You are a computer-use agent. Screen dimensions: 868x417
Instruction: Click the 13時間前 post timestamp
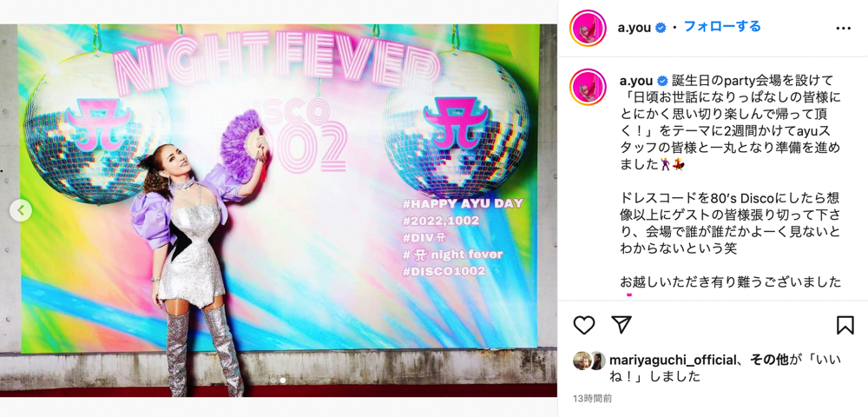[x=592, y=398]
